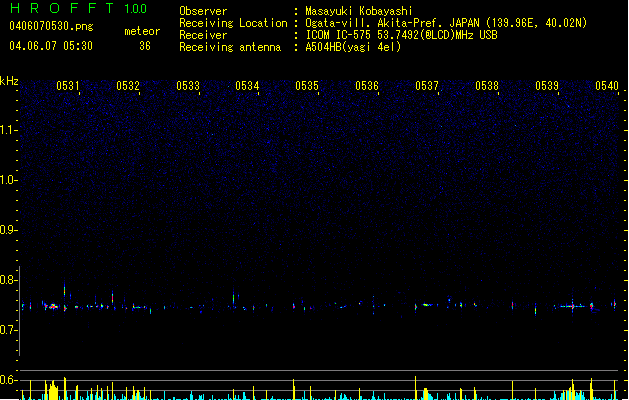Click the 0.8 kHz axis label
The width and height of the screenshot is (629, 400).
pos(8,280)
